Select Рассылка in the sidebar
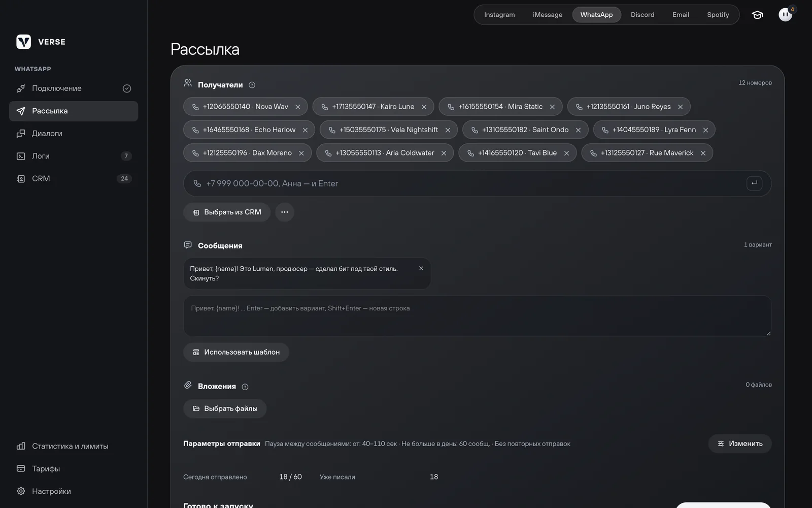Screen dimensions: 812x508 tap(74, 111)
